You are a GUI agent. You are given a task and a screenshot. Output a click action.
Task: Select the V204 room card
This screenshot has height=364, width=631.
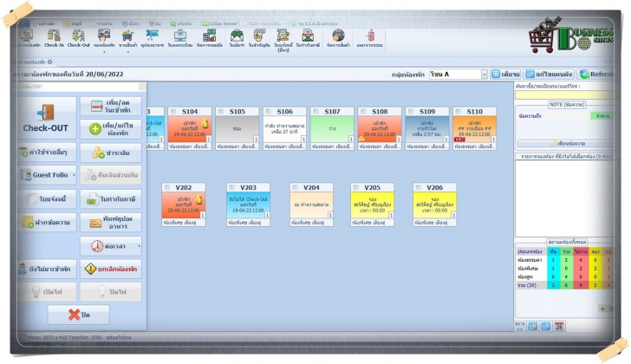[311, 205]
